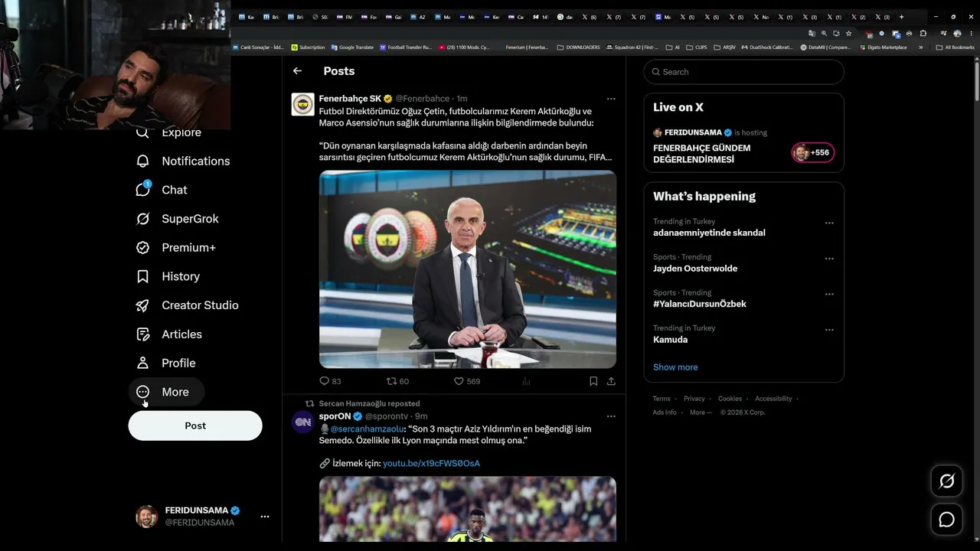Bookmark the Fenerbahçe SK post

(593, 381)
